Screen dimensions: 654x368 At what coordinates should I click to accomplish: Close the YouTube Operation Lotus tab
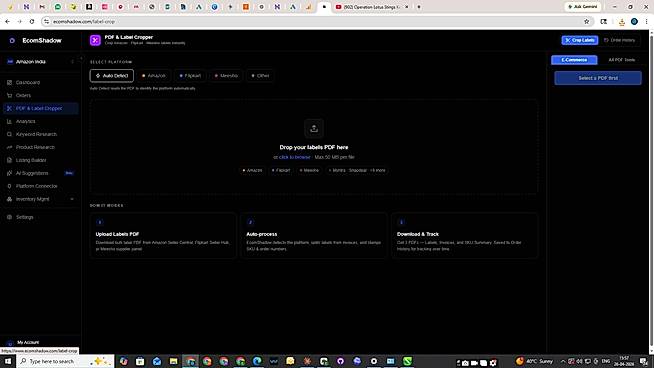(407, 7)
